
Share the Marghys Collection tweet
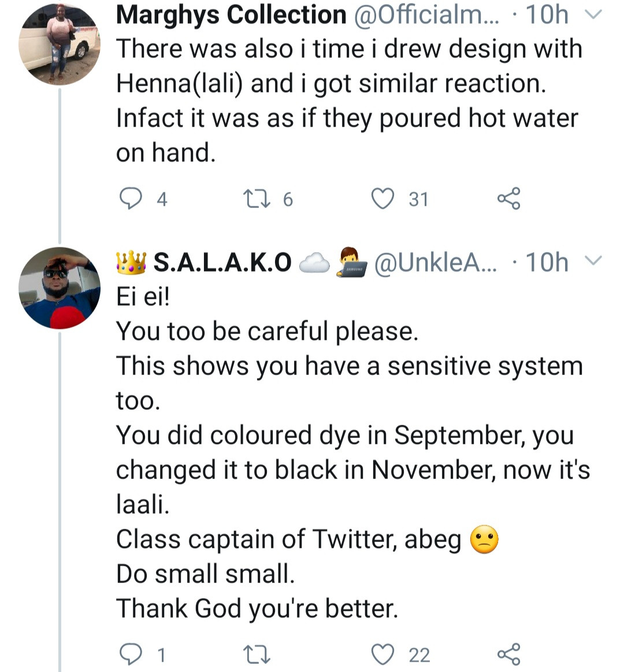(x=508, y=199)
